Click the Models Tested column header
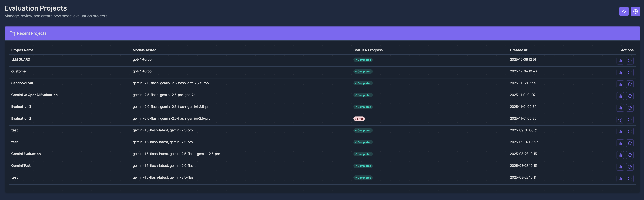This screenshot has height=200, width=644. (144, 50)
